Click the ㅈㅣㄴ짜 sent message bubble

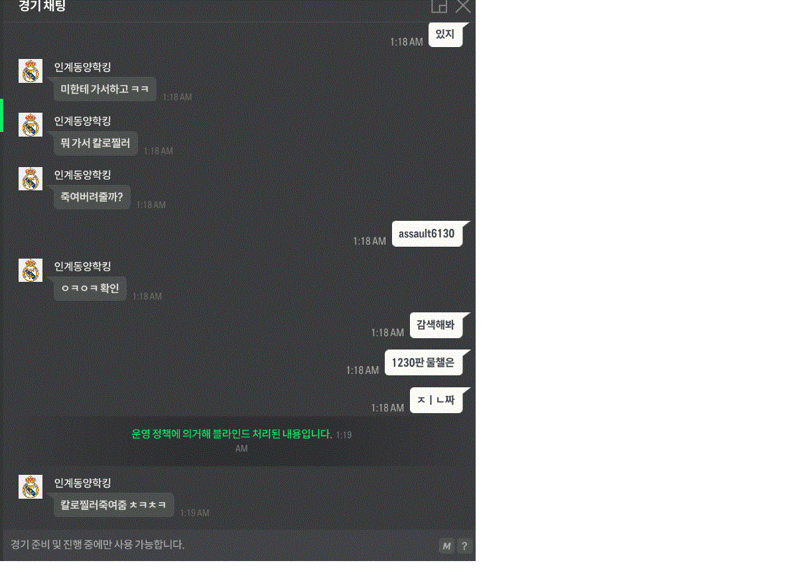pyautogui.click(x=436, y=400)
